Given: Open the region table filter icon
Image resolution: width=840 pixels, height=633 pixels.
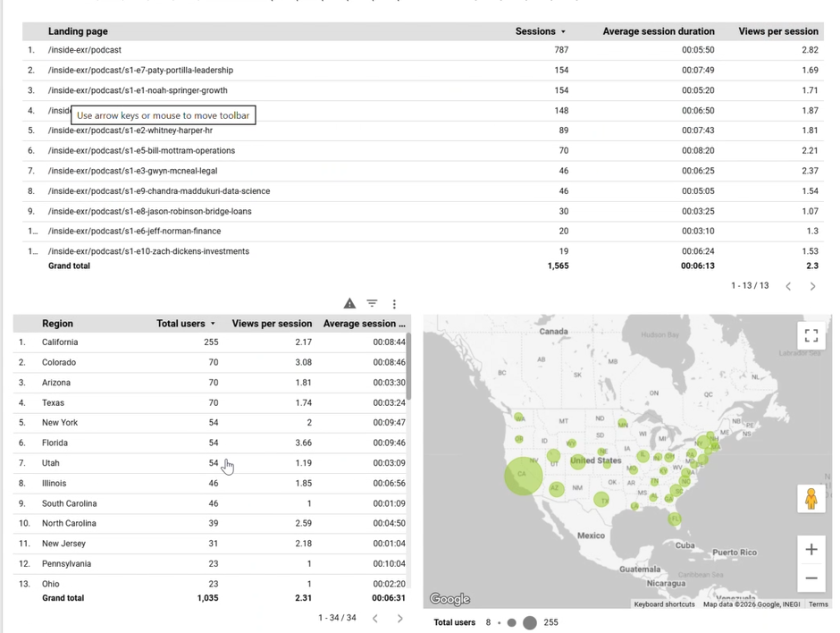Looking at the screenshot, I should (372, 303).
